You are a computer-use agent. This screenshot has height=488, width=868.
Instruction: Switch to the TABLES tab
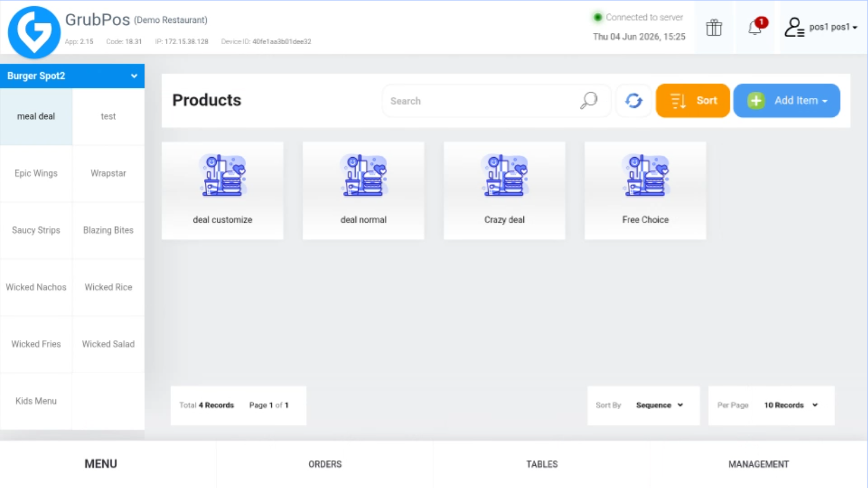(542, 464)
